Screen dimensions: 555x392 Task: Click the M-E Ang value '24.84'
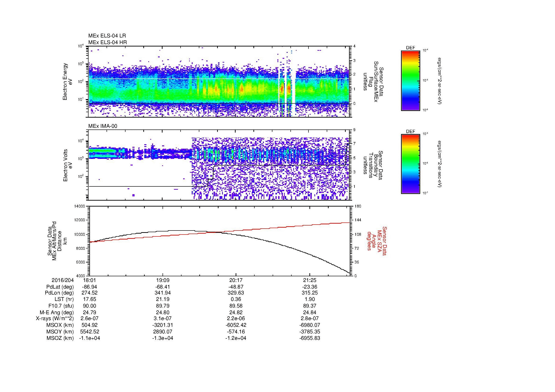coord(310,313)
